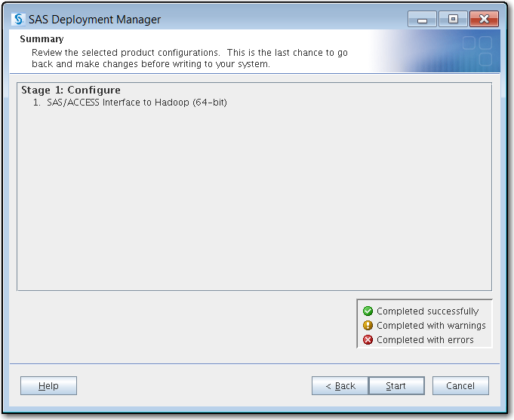Minimize the SAS Deployment Manager window
This screenshot has width=514, height=420.
coord(422,19)
